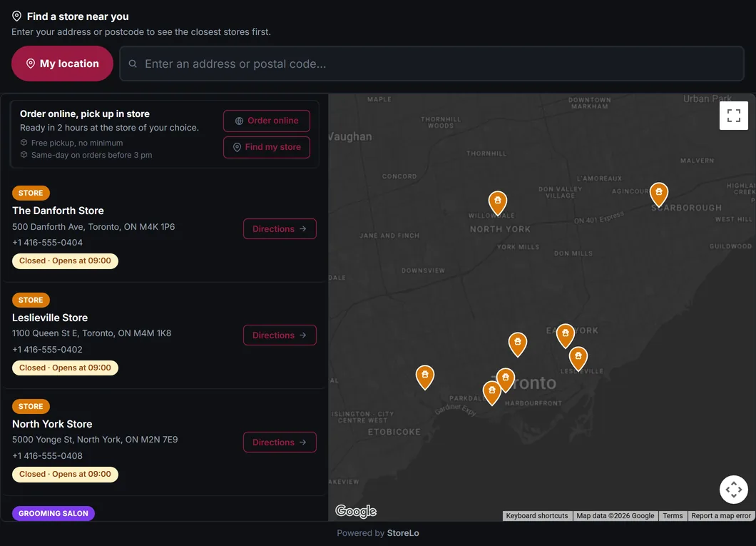Open Keyboard shortcuts on the map
Viewport: 756px width, 546px height.
(x=537, y=515)
